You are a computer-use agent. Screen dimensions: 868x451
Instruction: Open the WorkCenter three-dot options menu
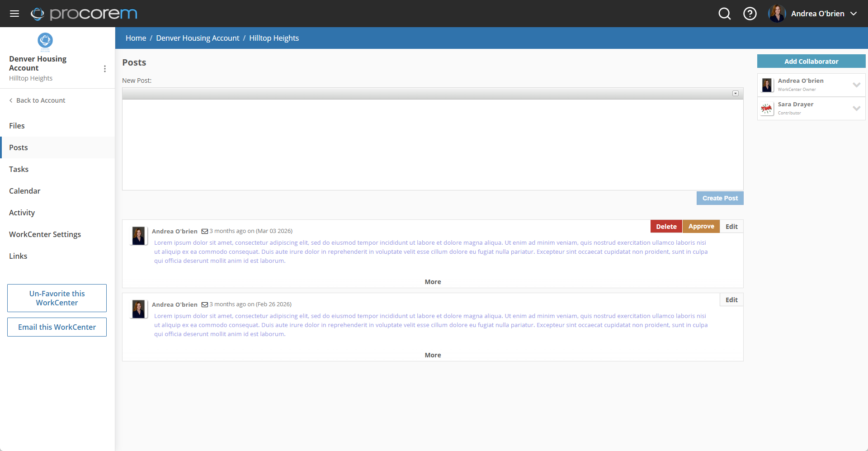105,69
